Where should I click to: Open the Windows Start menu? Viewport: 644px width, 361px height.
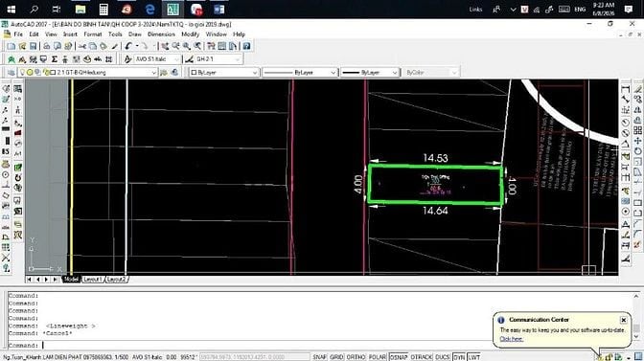tap(11, 9)
